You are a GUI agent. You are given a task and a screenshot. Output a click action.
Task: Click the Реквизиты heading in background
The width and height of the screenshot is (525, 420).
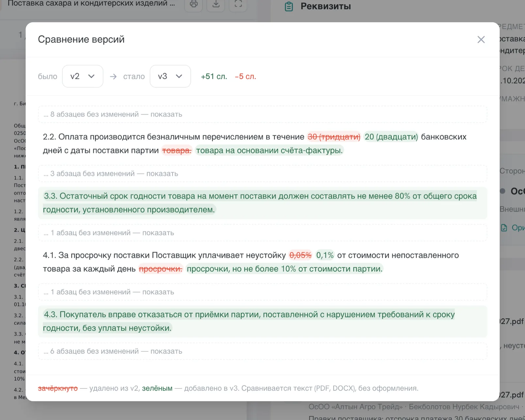(326, 7)
